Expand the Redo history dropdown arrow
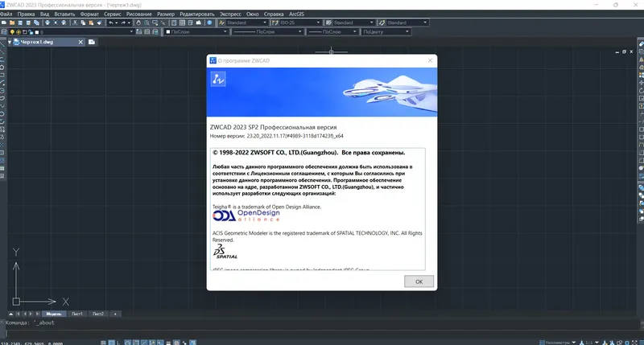644x345 pixels. pos(129,23)
